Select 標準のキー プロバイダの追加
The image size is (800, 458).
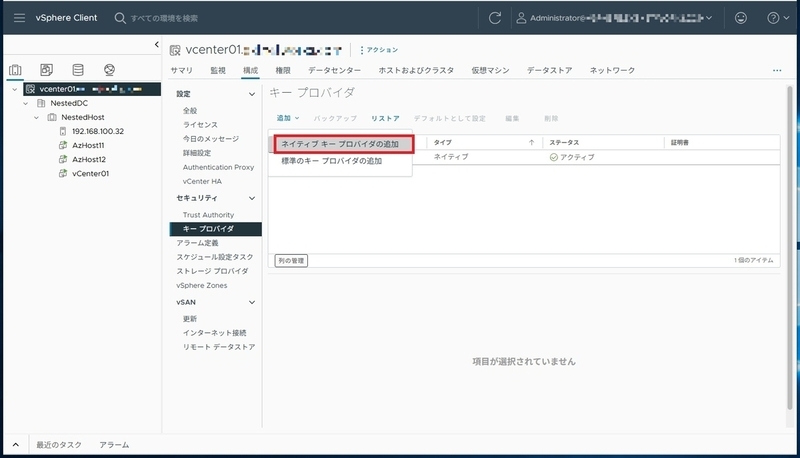[x=332, y=161]
